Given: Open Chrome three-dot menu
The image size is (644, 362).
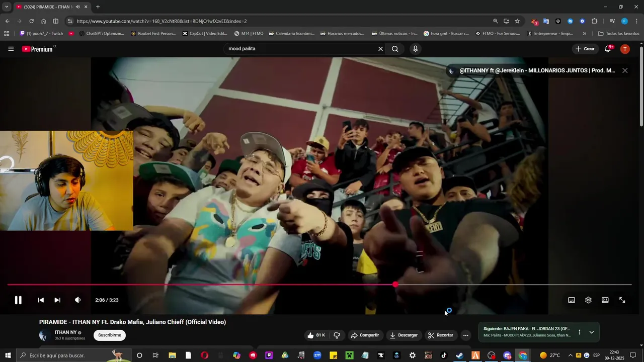Looking at the screenshot, I should pyautogui.click(x=636, y=21).
